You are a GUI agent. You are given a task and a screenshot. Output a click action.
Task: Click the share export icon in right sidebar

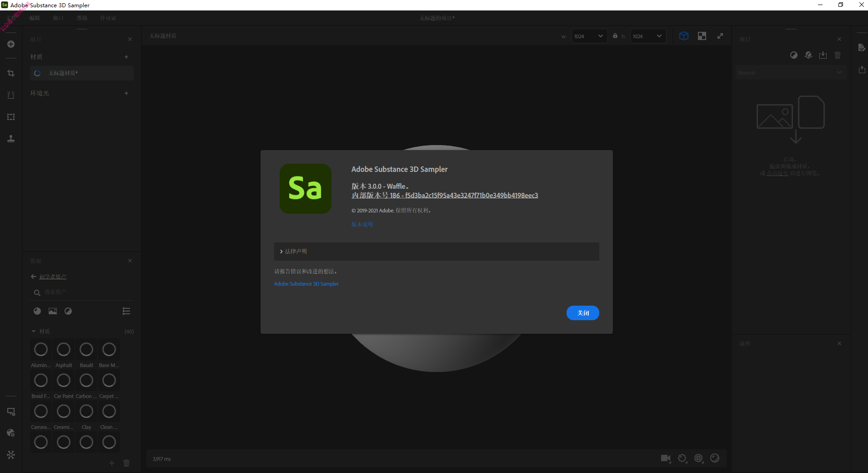tap(862, 70)
